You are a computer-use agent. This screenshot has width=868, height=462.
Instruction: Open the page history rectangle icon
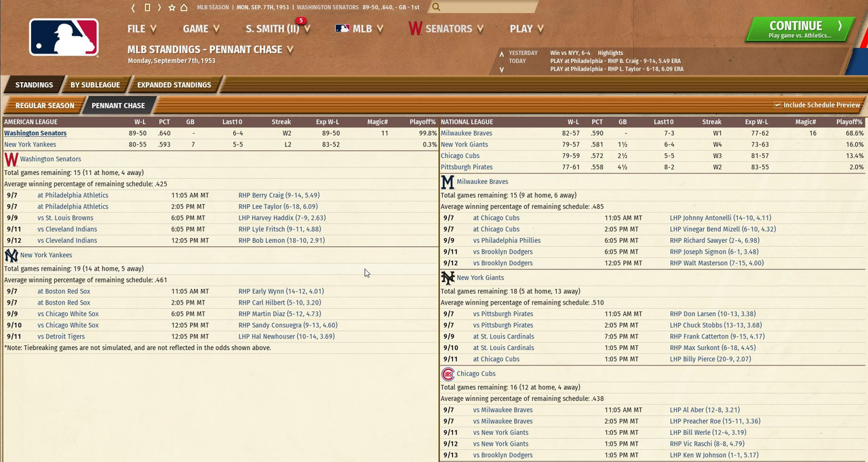click(146, 7)
